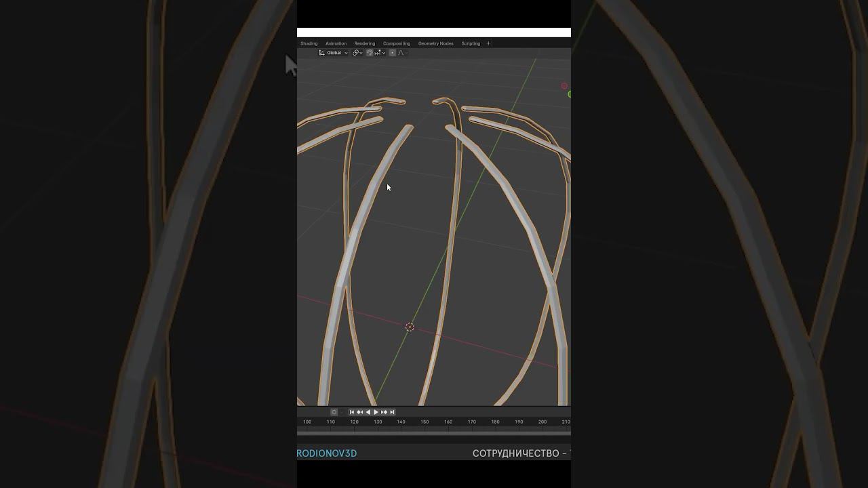Open the Compositing workspace tab
The image size is (868, 488).
[397, 43]
